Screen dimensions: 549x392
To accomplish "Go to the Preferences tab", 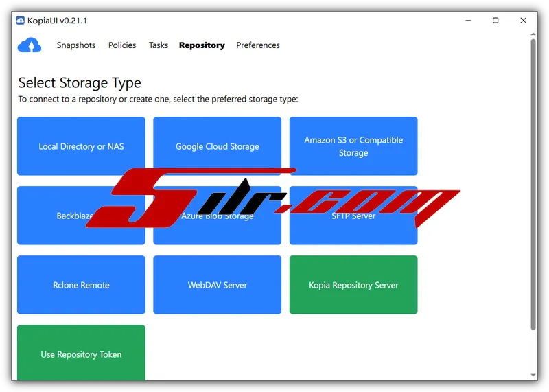I will click(258, 45).
